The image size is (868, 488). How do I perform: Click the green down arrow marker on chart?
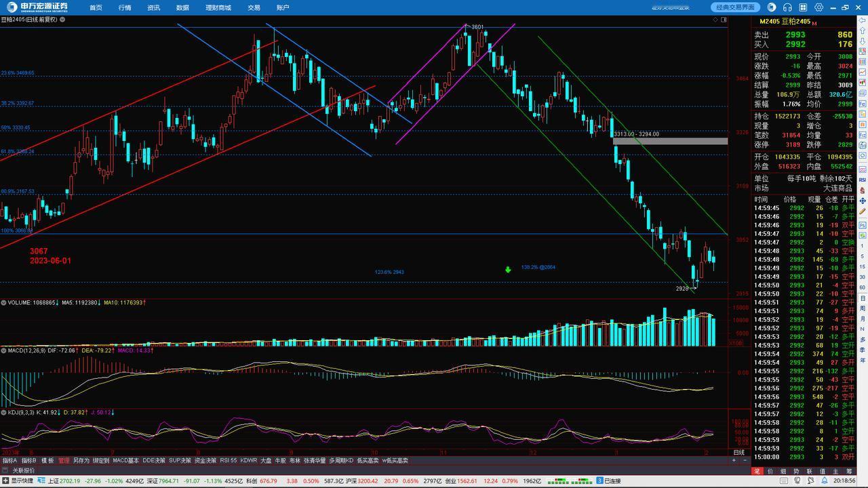508,270
